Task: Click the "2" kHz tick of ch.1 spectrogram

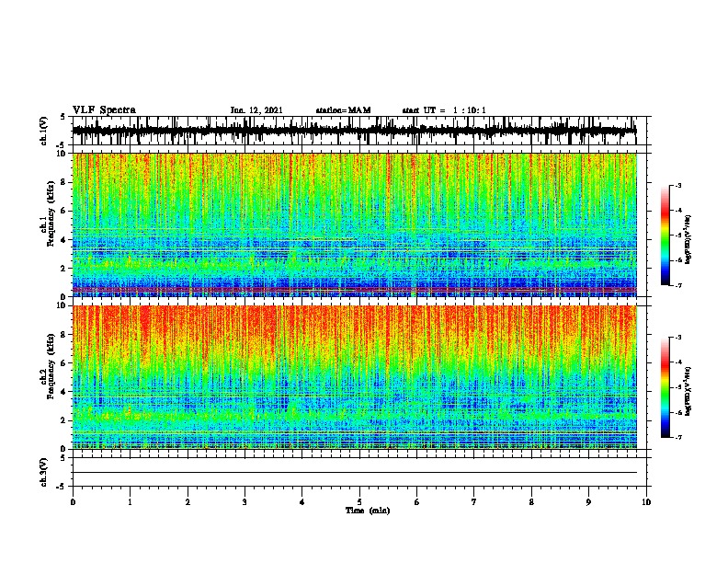Action: click(x=63, y=269)
